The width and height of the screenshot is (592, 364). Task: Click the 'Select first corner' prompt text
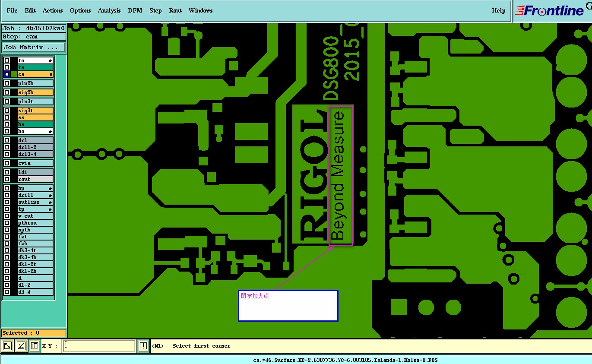click(x=191, y=346)
